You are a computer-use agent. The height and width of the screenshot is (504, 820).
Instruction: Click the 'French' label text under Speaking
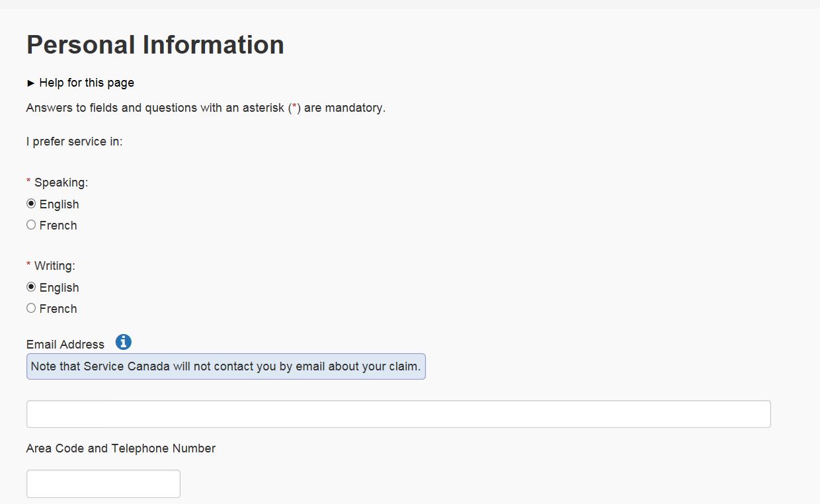point(58,226)
